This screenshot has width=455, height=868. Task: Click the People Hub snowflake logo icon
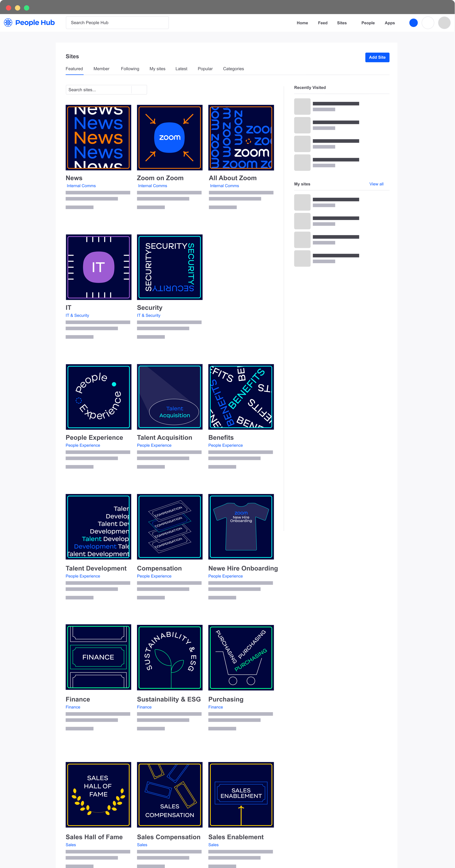[8, 23]
